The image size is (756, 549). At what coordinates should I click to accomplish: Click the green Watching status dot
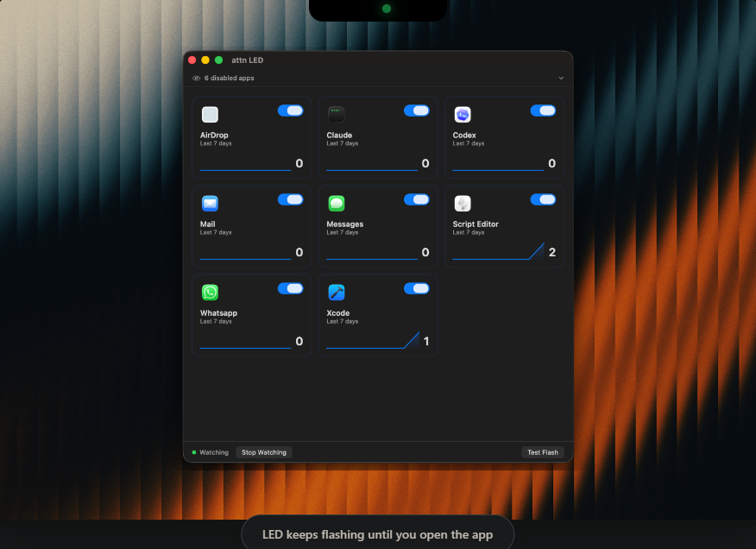click(x=194, y=452)
